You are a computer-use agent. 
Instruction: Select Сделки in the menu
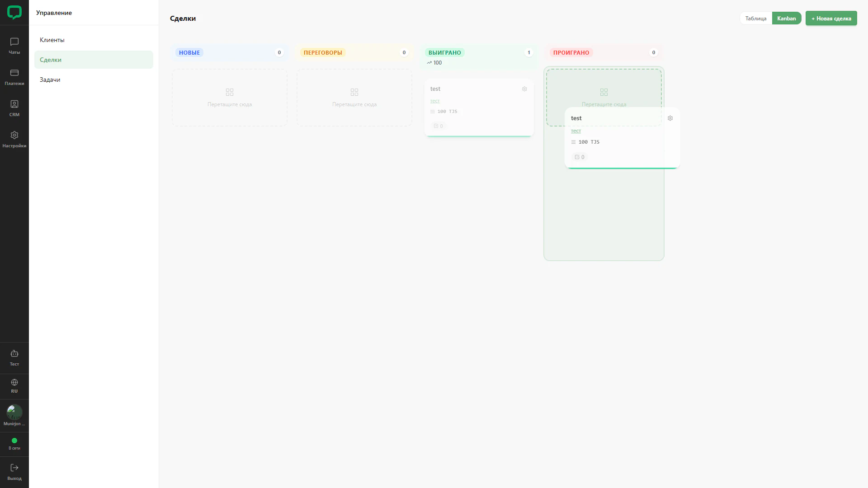click(x=94, y=60)
